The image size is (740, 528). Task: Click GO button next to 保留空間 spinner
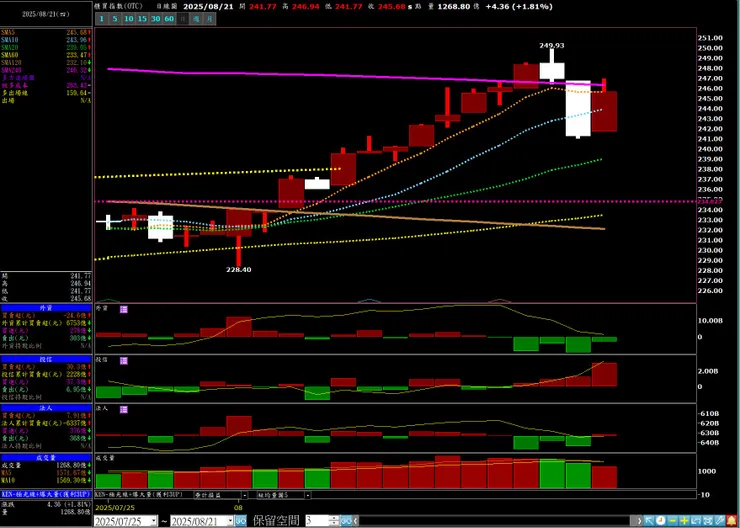(347, 521)
